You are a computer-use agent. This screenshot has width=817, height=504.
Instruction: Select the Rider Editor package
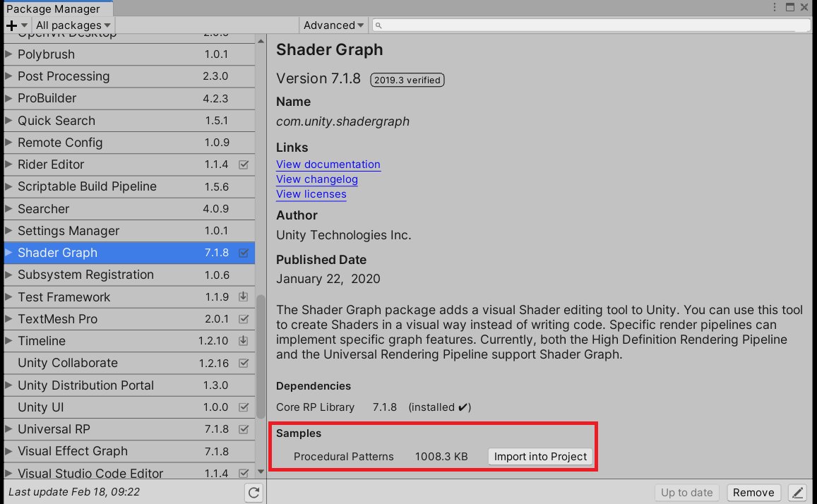coord(129,164)
